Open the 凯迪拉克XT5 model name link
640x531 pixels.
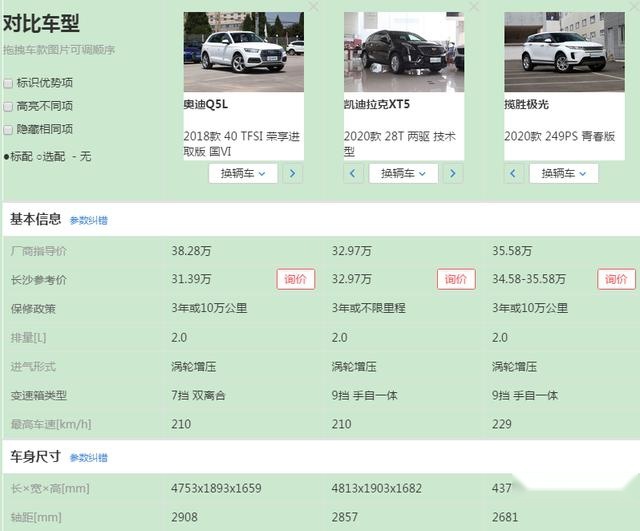(377, 104)
